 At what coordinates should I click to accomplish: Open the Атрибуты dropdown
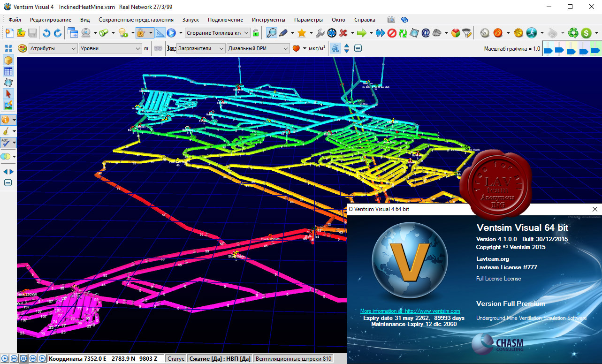coord(53,48)
